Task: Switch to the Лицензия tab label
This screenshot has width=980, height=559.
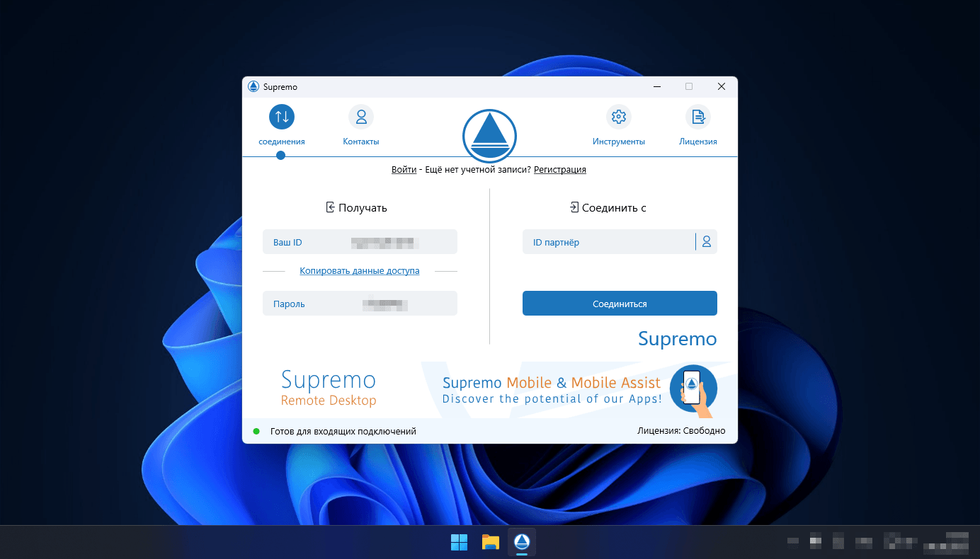Action: [x=698, y=142]
